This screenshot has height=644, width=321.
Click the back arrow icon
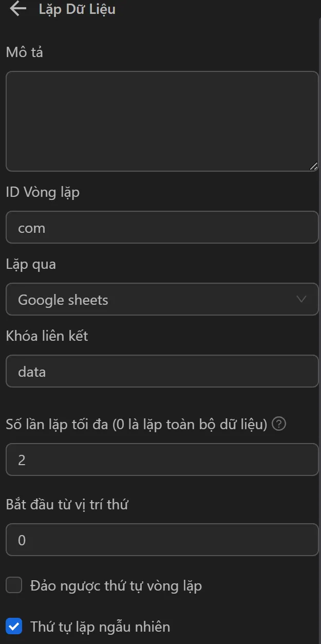[x=18, y=9]
